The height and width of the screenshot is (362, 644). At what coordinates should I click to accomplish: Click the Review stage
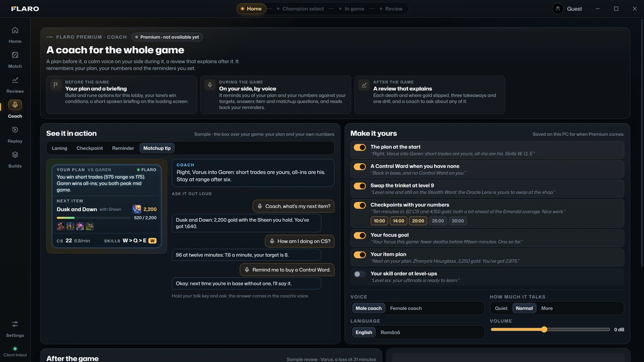point(391,9)
